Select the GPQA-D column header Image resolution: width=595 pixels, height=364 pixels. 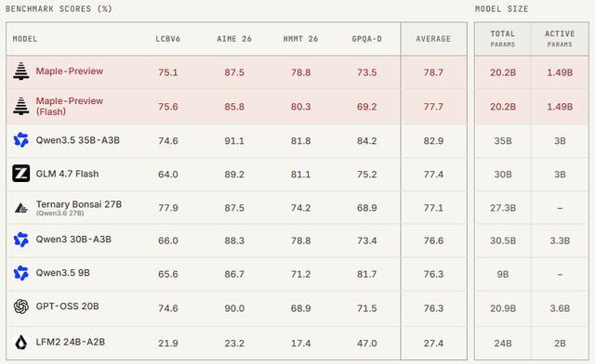366,39
